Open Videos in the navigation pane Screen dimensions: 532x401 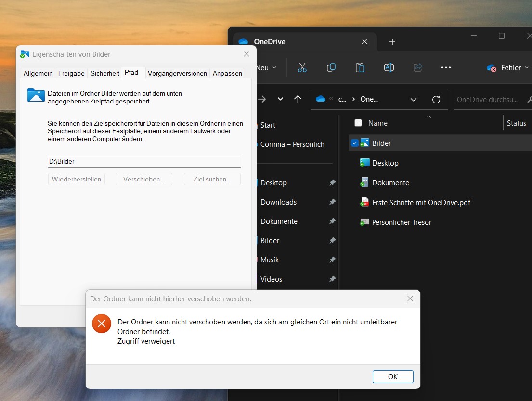click(271, 279)
